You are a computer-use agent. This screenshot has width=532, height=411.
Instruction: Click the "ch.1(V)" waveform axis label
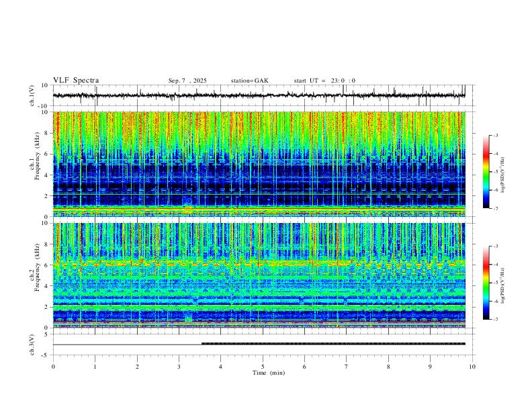32,95
